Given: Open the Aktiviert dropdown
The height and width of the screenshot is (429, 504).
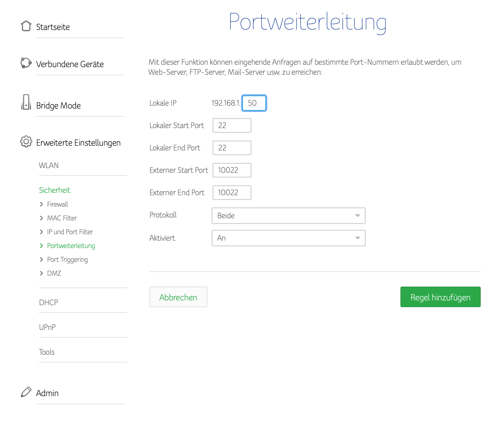Looking at the screenshot, I should pyautogui.click(x=289, y=238).
